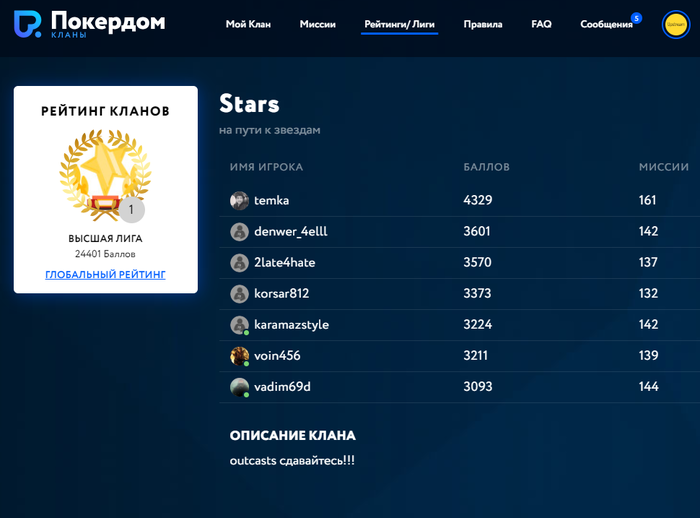Click vadim69d's missions count 144

pyautogui.click(x=649, y=386)
